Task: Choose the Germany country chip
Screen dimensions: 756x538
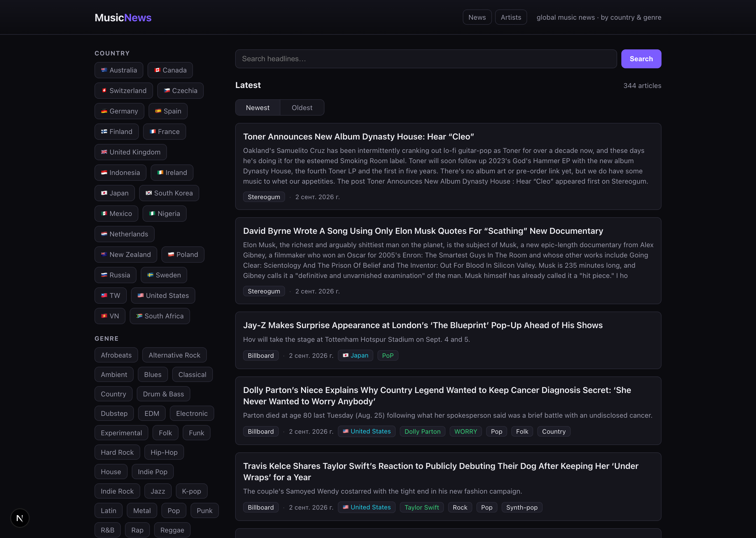Action: point(119,111)
